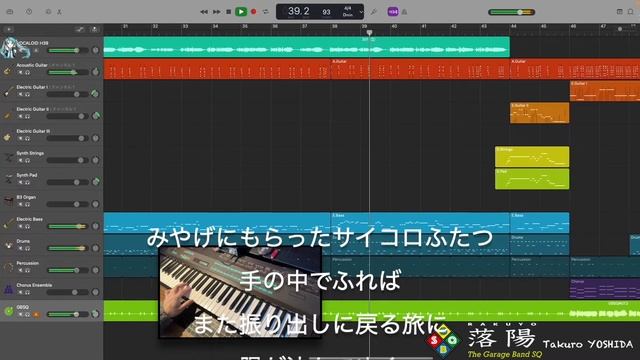Screen dimensions: 640x360
Task: Click the playhead marker in the ruler
Action: (x=369, y=32)
